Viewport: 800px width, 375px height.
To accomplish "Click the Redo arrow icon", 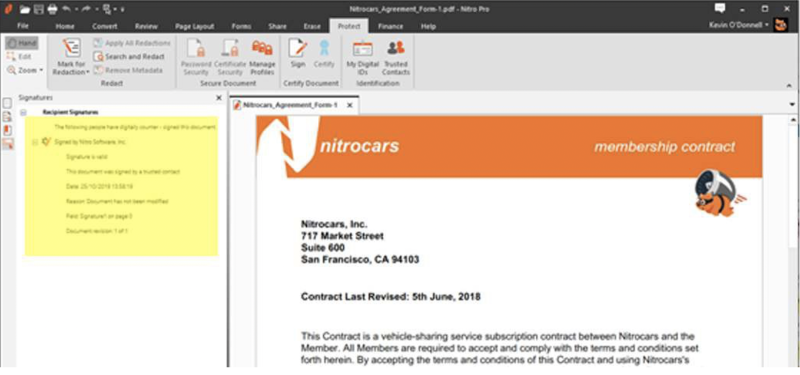I will pos(87,9).
